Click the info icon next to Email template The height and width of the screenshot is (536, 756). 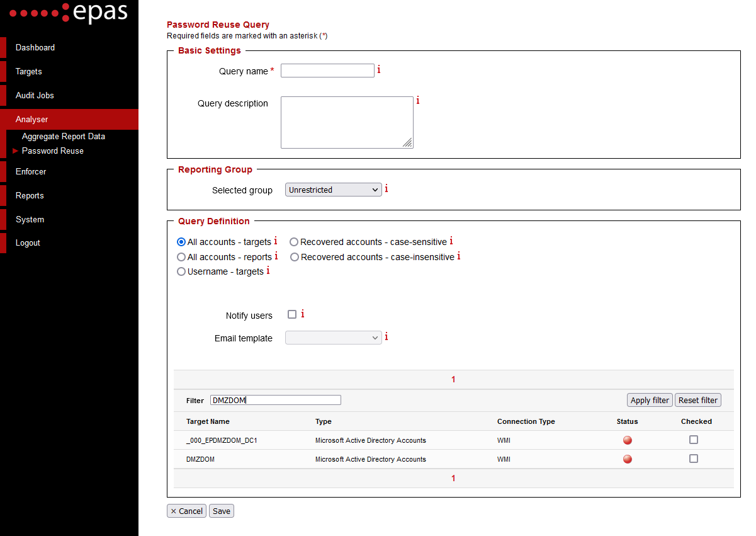(386, 336)
